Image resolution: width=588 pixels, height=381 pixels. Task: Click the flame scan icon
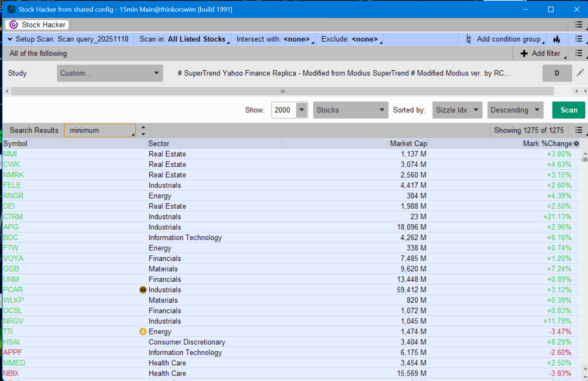pyautogui.click(x=557, y=39)
